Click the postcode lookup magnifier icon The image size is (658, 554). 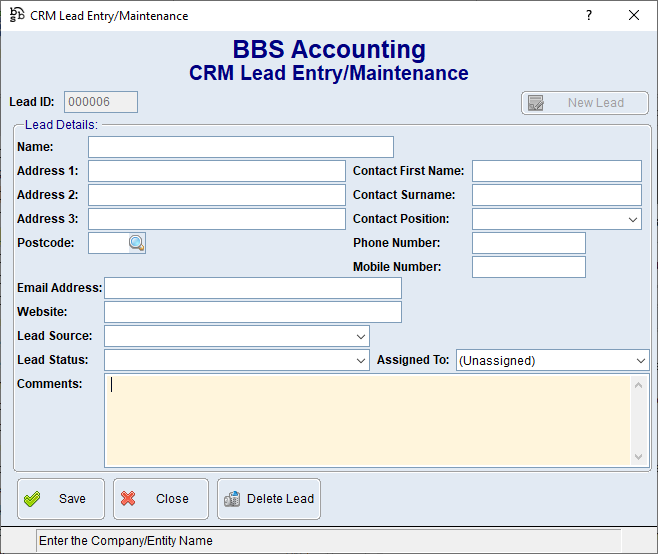[137, 243]
